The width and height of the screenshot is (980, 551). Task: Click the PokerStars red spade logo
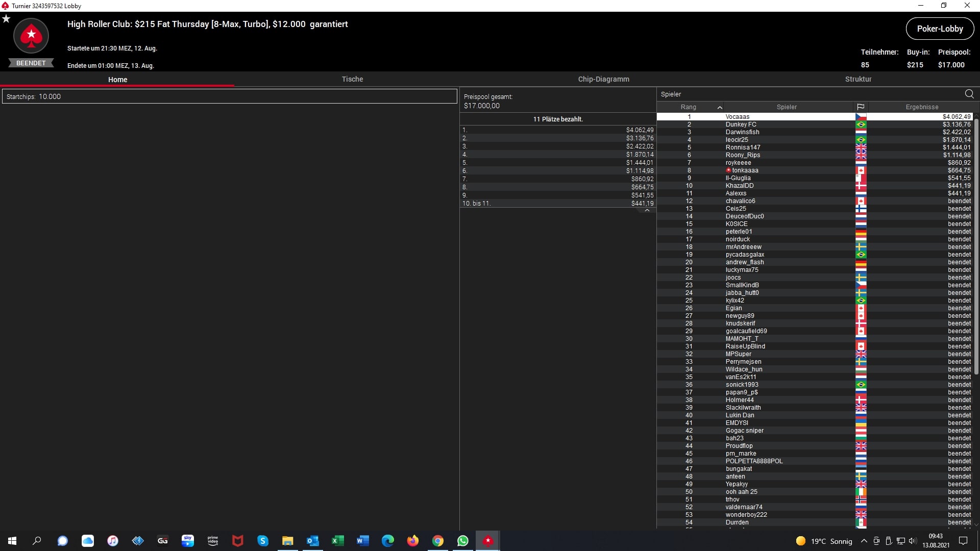pos(31,36)
